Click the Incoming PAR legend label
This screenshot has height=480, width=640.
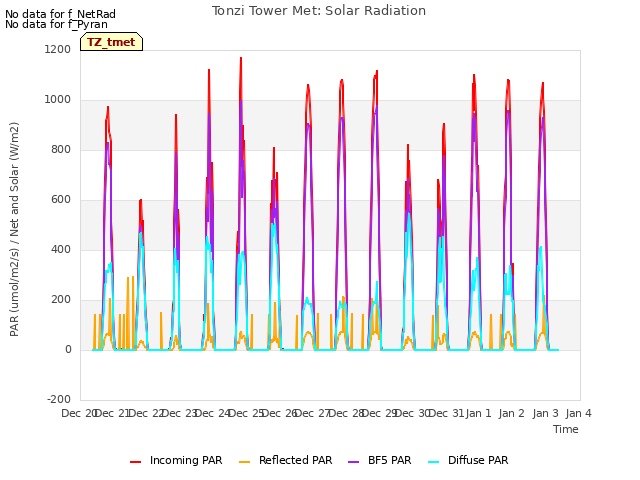186,460
